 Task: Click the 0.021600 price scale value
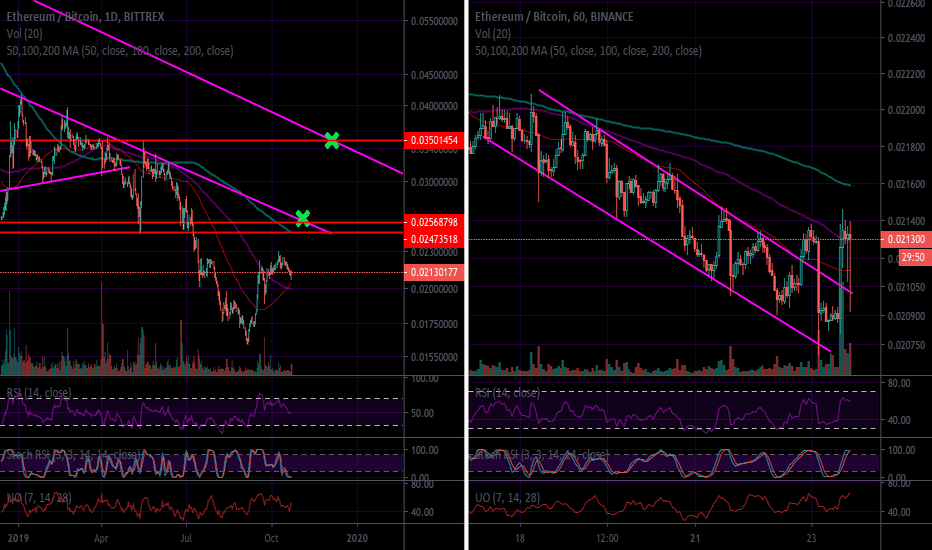point(906,184)
